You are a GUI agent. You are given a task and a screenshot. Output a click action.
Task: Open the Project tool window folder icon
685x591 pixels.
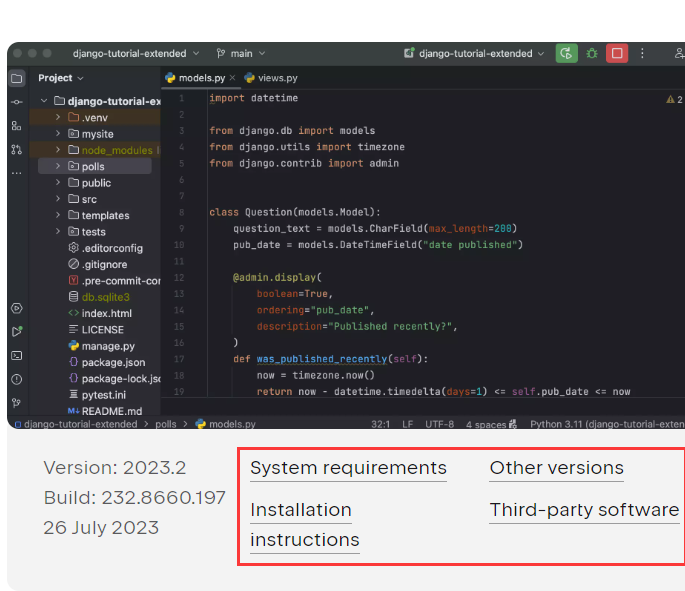(17, 79)
